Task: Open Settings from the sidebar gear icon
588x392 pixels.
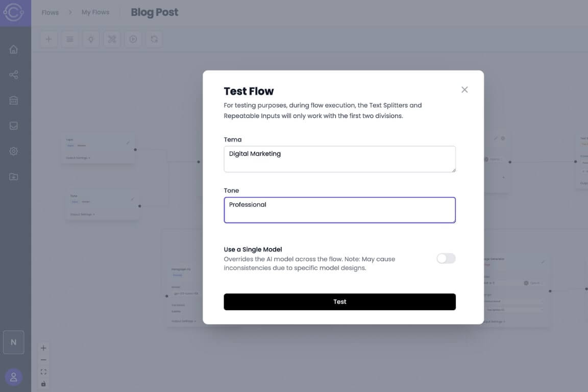Action: click(x=14, y=151)
